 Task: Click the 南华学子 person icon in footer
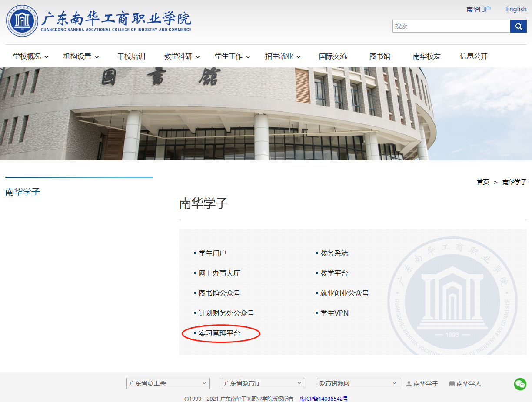pos(409,384)
